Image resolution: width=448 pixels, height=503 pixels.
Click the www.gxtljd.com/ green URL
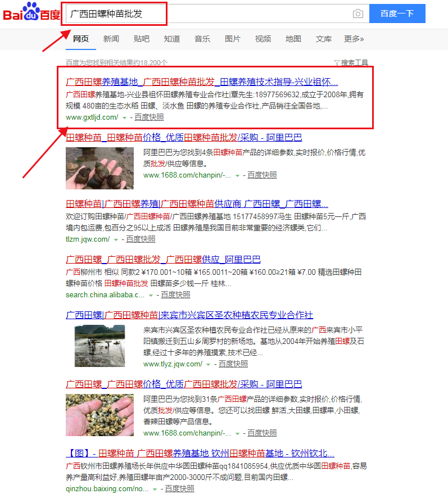92,117
